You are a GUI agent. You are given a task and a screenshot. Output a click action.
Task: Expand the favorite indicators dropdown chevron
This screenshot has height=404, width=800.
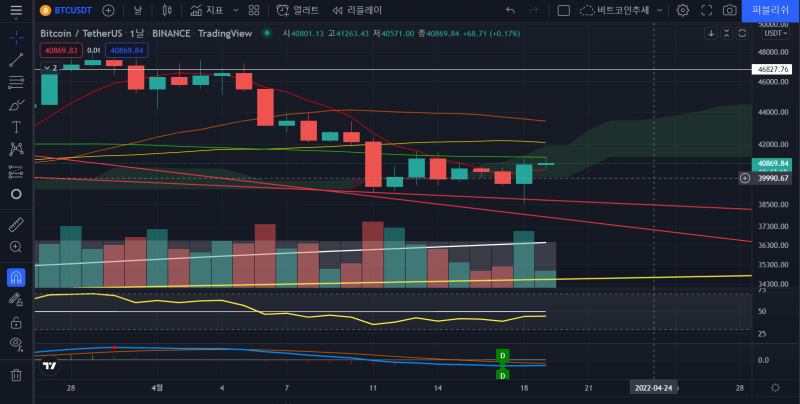coord(235,10)
